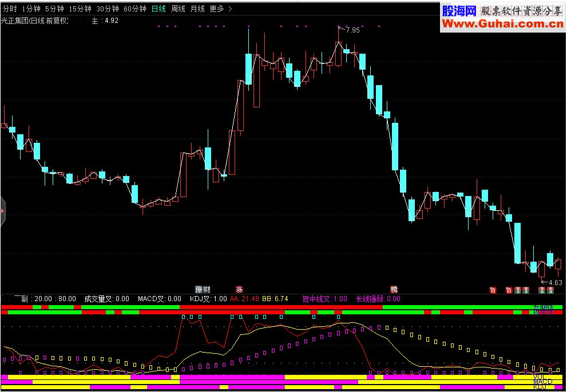This screenshot has height=392, width=567.
Task: Click the MACD strip label
Action: pyautogui.click(x=543, y=382)
